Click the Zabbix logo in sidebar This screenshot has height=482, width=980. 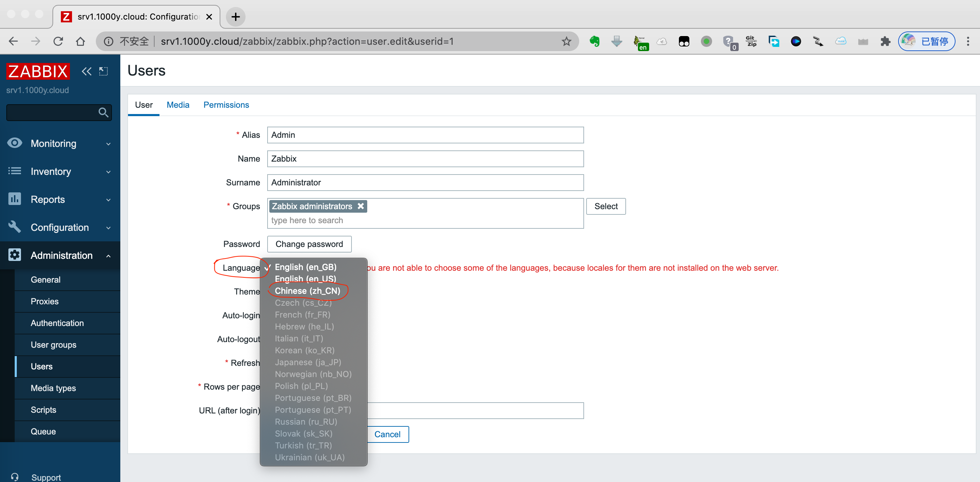[38, 71]
